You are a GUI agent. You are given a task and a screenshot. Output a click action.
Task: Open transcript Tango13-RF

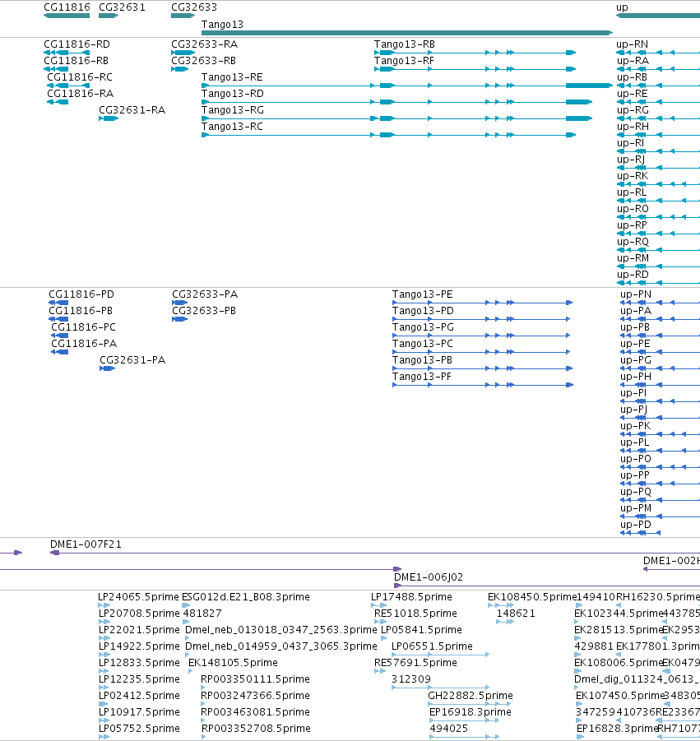click(x=404, y=61)
